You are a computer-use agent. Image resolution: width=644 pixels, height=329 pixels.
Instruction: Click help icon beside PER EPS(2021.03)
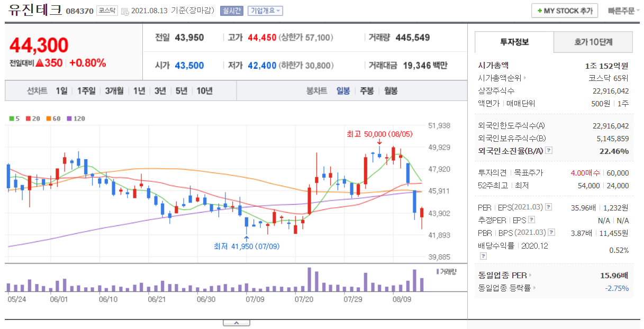point(548,207)
